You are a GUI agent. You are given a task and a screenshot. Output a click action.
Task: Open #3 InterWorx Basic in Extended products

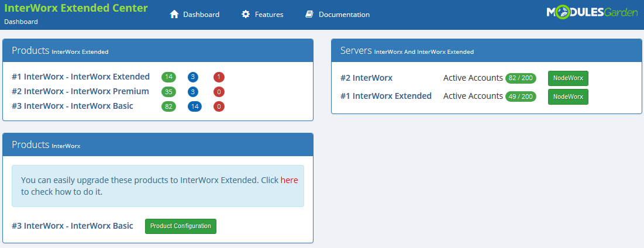click(x=73, y=106)
